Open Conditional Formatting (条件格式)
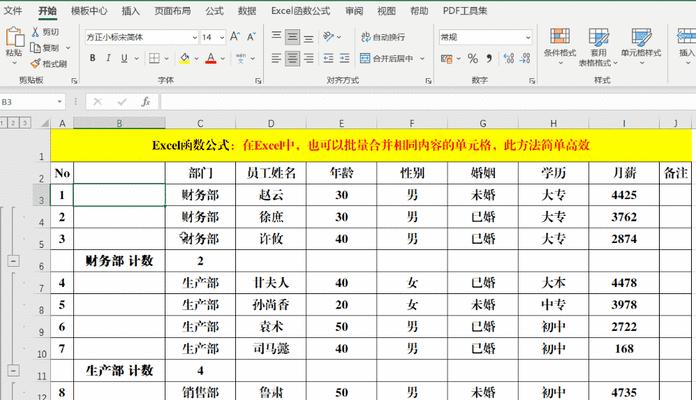The height and width of the screenshot is (400, 696). (x=560, y=45)
